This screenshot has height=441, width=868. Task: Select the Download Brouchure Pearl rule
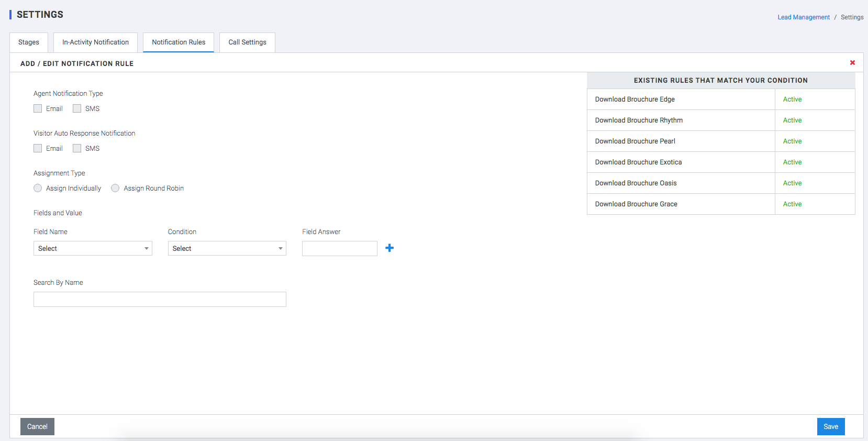(635, 141)
